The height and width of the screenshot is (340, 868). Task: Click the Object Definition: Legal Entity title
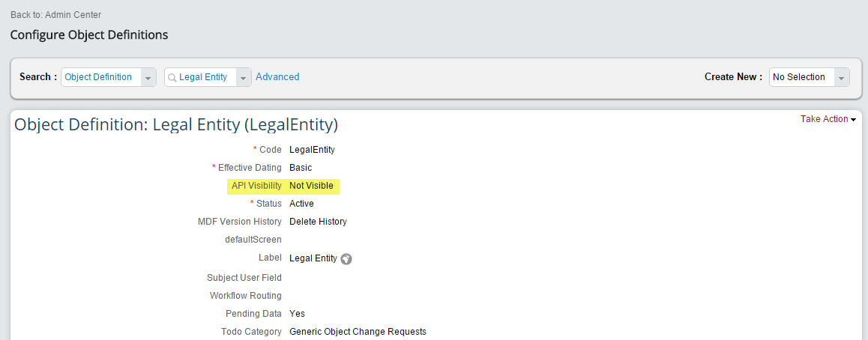coord(176,125)
